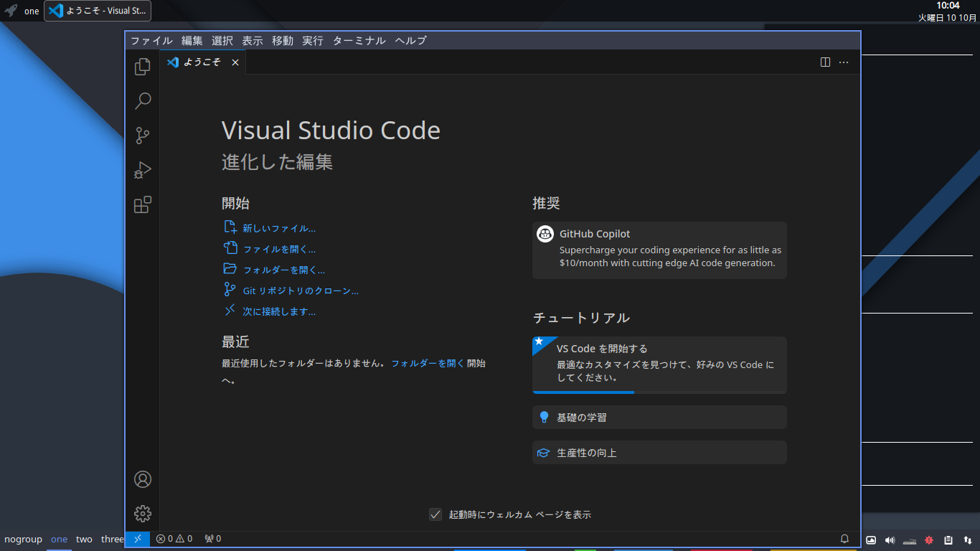The image size is (980, 551).
Task: Open the GitHub Copilot recommendation card
Action: tap(659, 250)
